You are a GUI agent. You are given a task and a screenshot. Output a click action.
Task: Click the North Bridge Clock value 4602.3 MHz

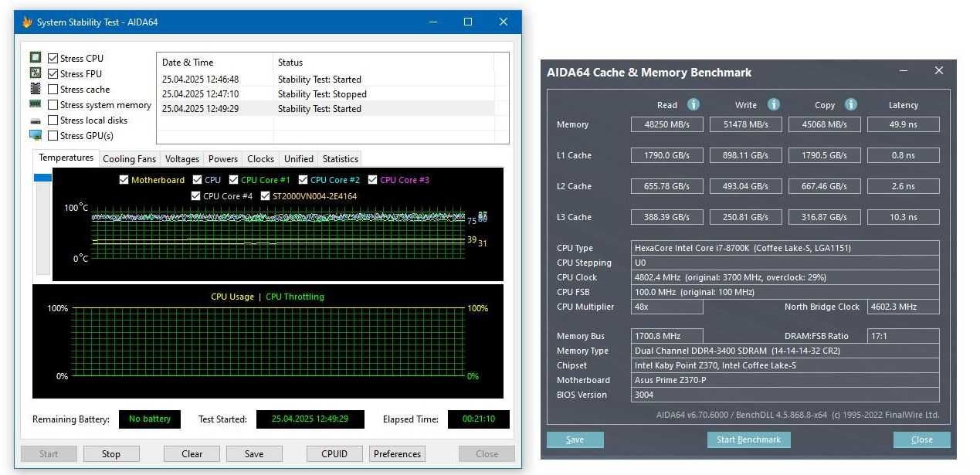903,307
